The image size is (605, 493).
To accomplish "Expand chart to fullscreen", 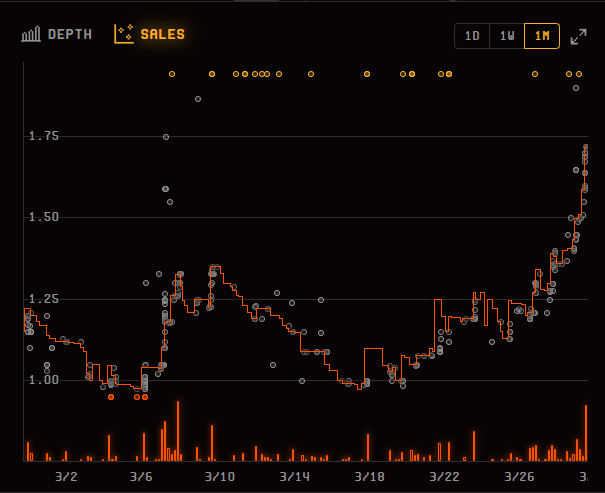I will [578, 37].
